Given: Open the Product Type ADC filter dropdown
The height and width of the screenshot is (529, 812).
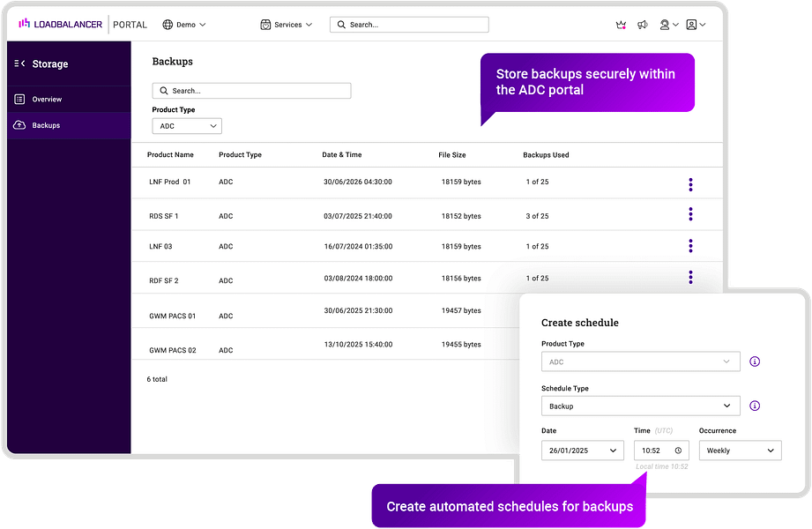Looking at the screenshot, I should point(186,125).
